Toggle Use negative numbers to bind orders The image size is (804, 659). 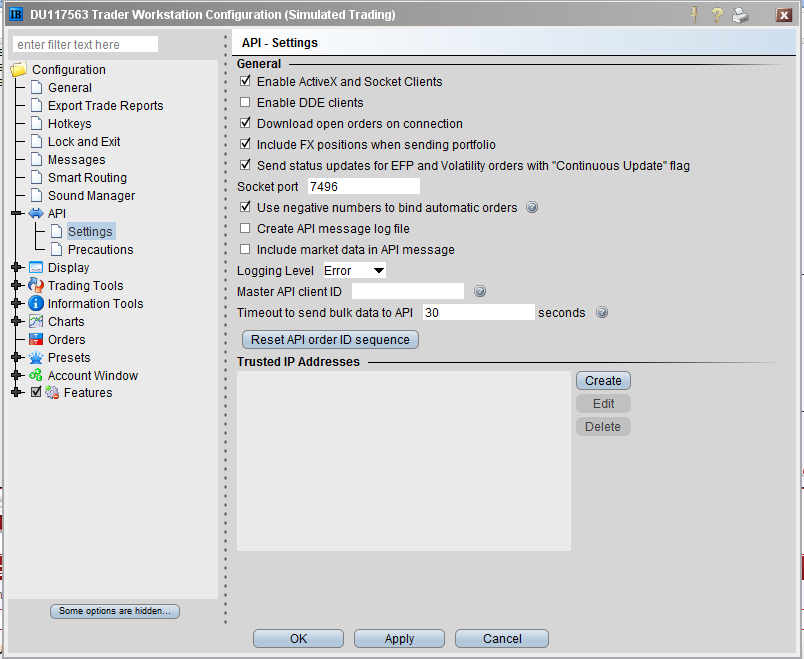(245, 207)
